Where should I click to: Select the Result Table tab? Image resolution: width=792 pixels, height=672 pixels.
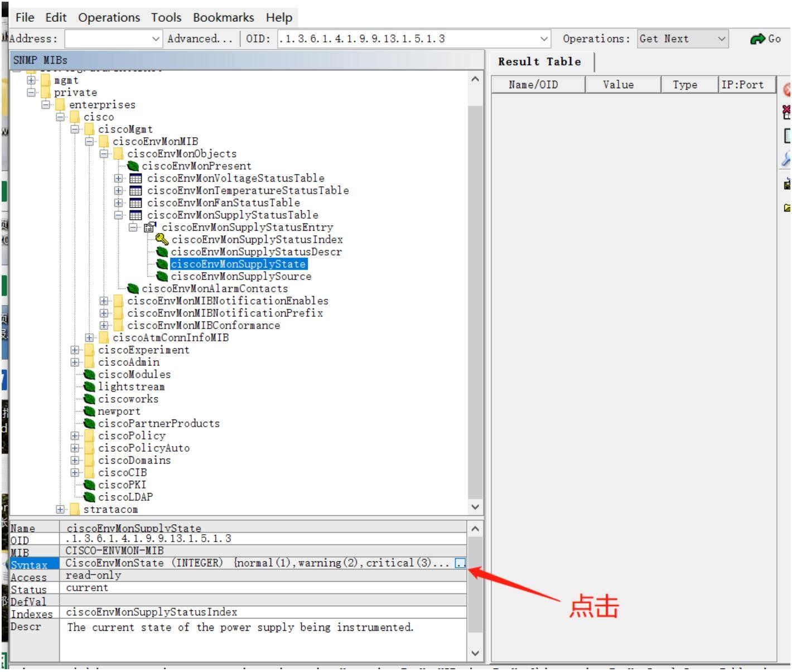[539, 62]
